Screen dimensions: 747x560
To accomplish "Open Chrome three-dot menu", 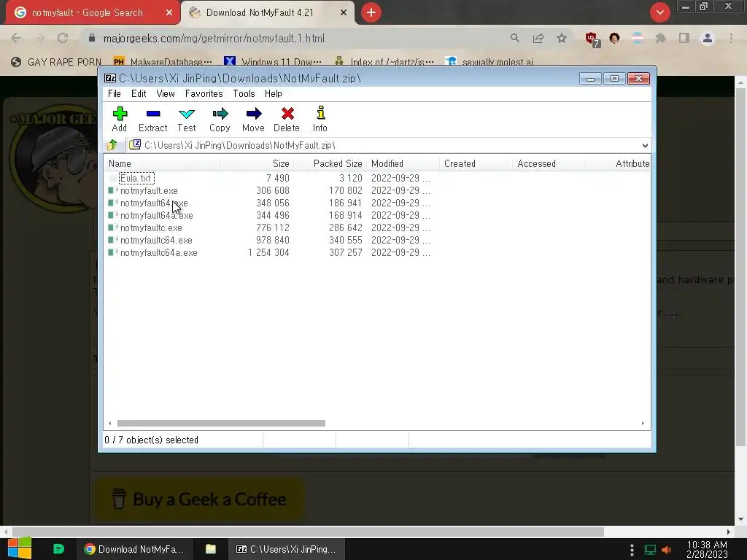I will click(x=731, y=38).
